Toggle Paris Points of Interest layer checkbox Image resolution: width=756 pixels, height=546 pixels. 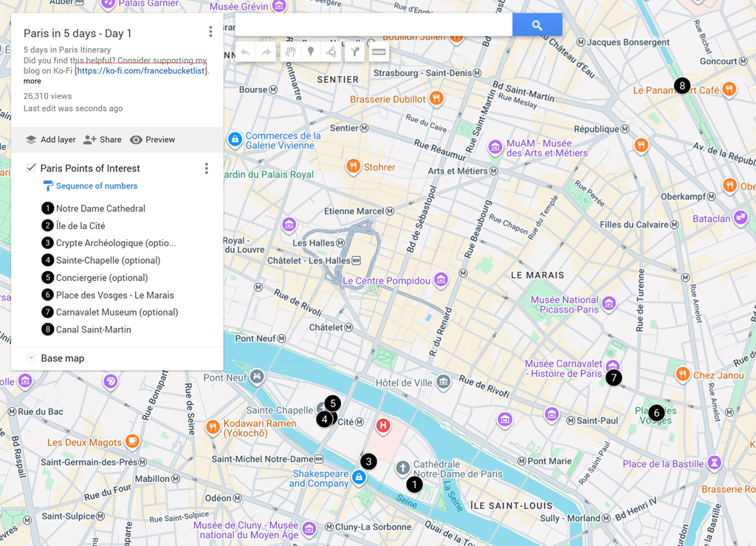tap(31, 168)
